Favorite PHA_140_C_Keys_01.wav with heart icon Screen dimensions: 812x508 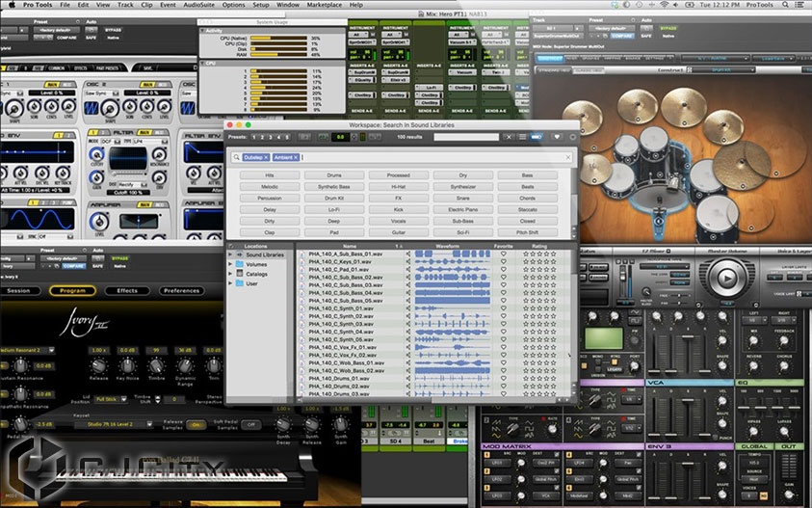tap(502, 261)
